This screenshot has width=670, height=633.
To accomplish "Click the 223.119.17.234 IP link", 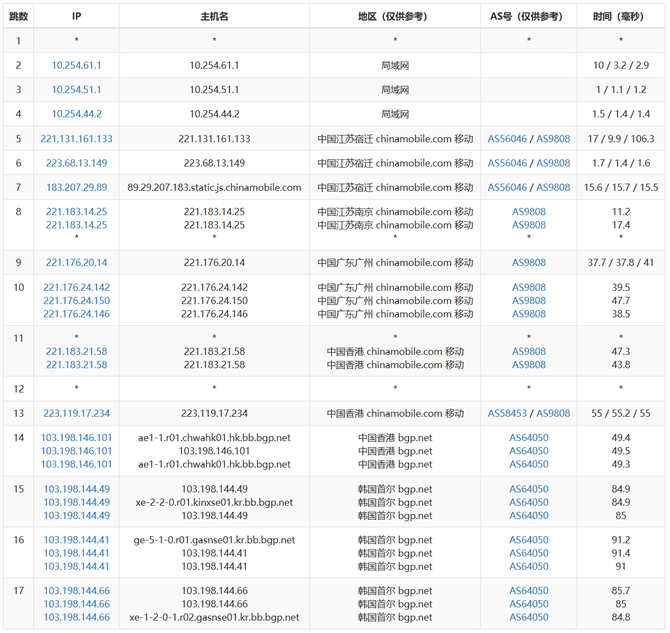I will (77, 414).
